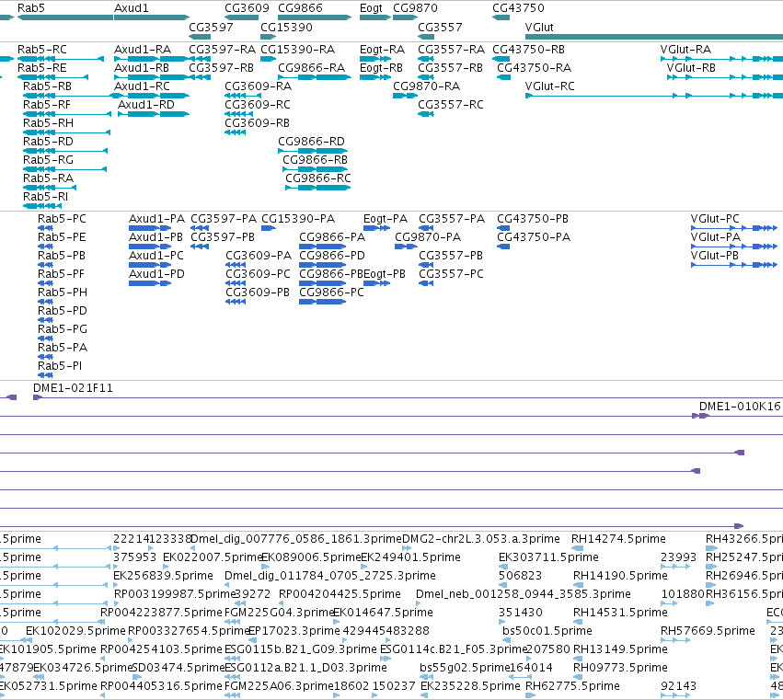Click transcript CG3609-RB
783x700 pixels.
pyautogui.click(x=236, y=132)
